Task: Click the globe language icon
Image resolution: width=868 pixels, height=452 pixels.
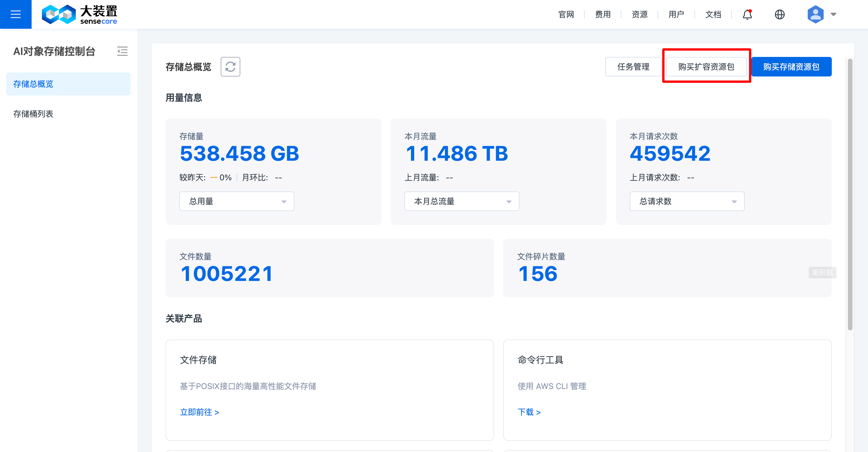Action: click(x=779, y=14)
